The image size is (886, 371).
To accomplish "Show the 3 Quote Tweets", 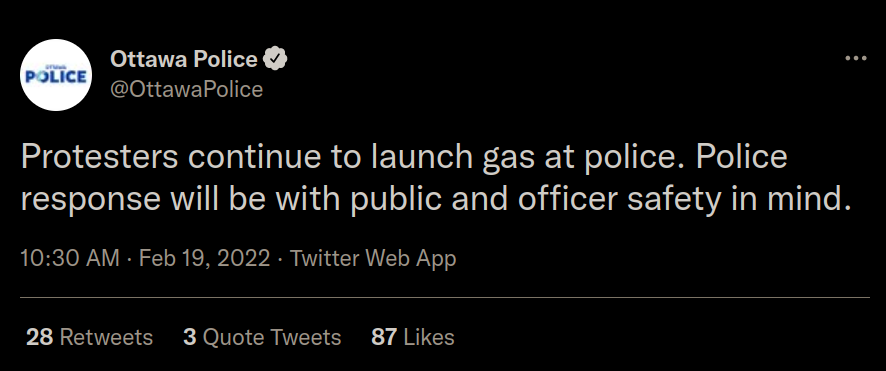I will tap(262, 337).
